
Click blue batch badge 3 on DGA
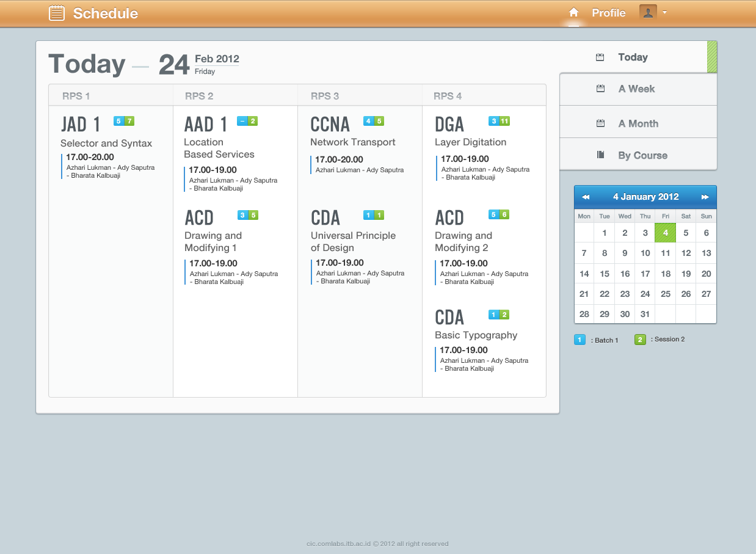coord(493,121)
